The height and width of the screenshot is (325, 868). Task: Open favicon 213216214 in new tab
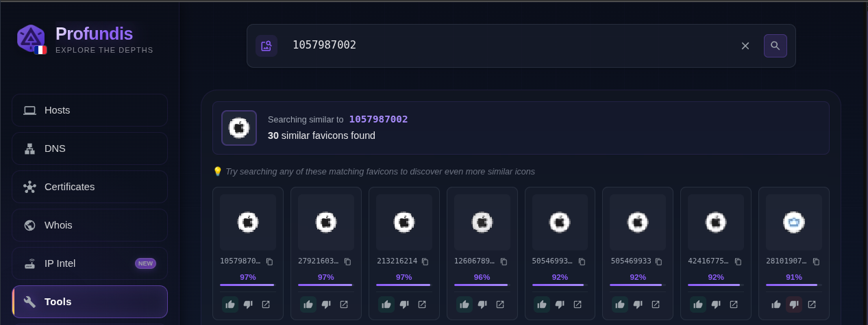point(422,304)
